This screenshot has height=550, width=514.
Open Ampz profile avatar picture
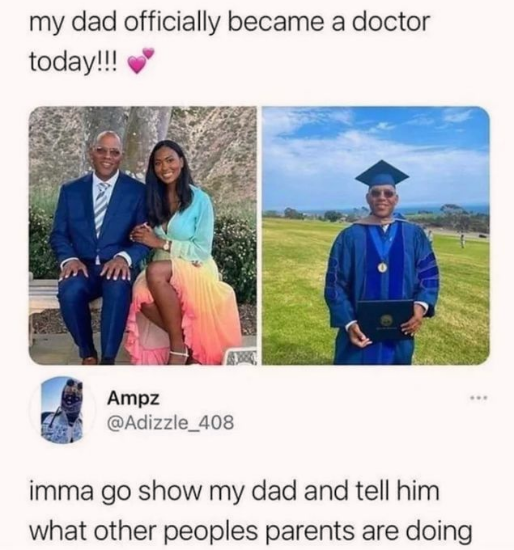(61, 409)
